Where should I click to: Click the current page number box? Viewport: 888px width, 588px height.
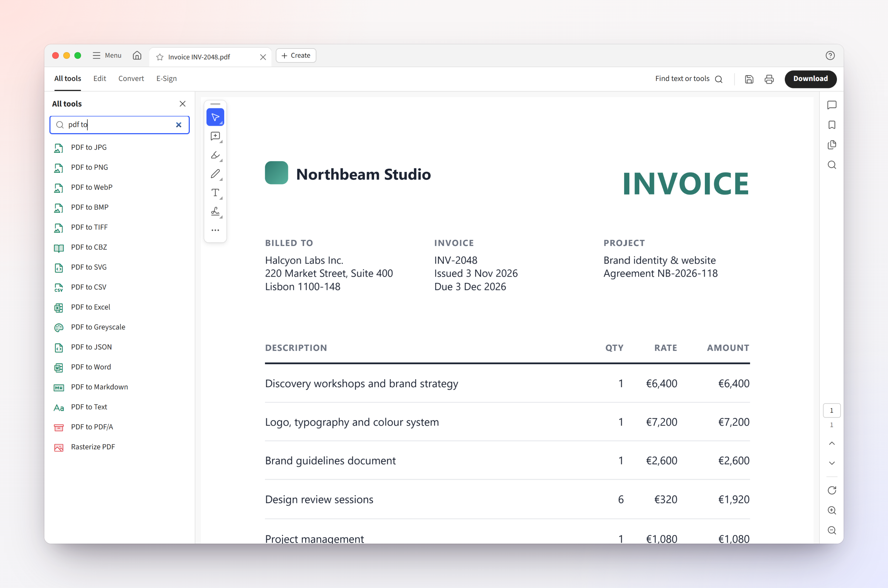tap(832, 410)
